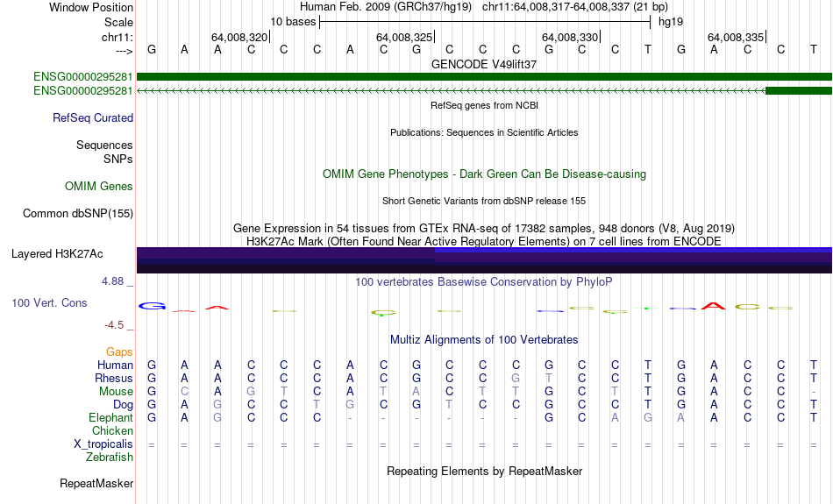Click the Rhesus species row label
833x504 pixels.
coord(114,378)
